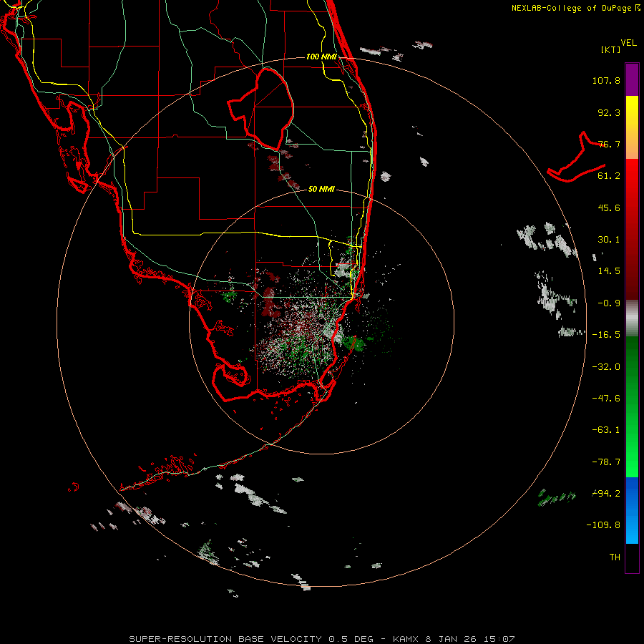Click the Grand Bahama island outline

pyautogui.click(x=576, y=157)
